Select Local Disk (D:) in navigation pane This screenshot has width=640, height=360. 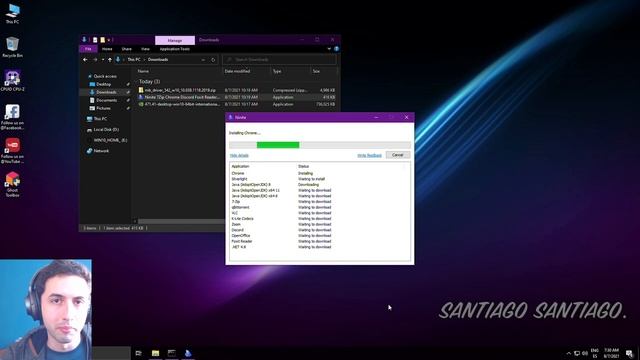pos(106,130)
